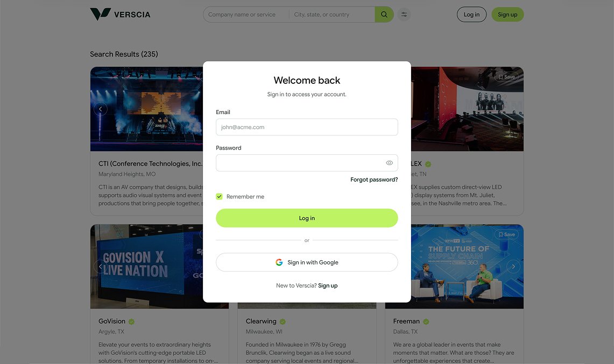
Task: Click the Verscia logo
Action: click(120, 15)
